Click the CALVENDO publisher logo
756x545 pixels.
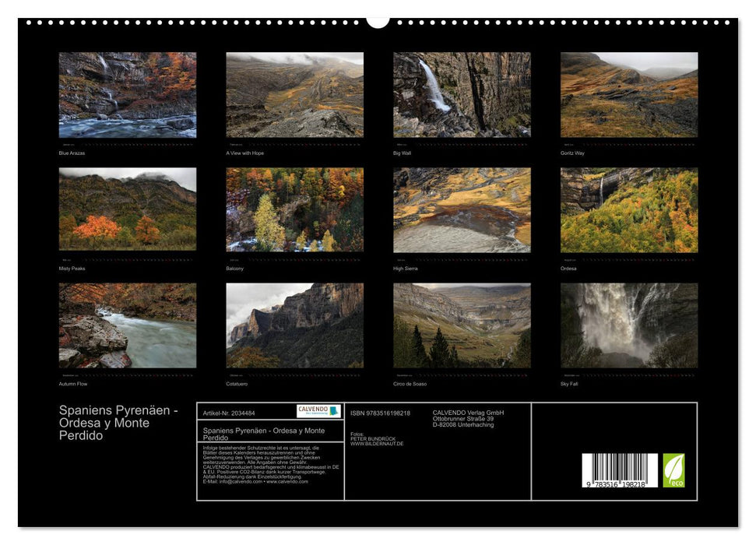click(x=313, y=410)
